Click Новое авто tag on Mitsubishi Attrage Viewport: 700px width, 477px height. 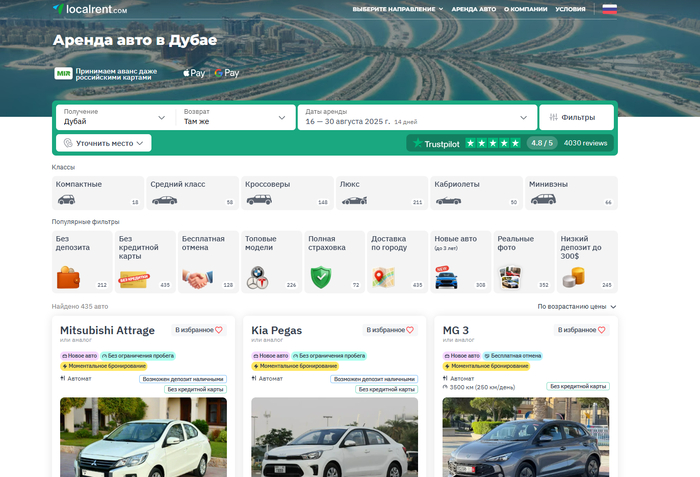pyautogui.click(x=79, y=356)
